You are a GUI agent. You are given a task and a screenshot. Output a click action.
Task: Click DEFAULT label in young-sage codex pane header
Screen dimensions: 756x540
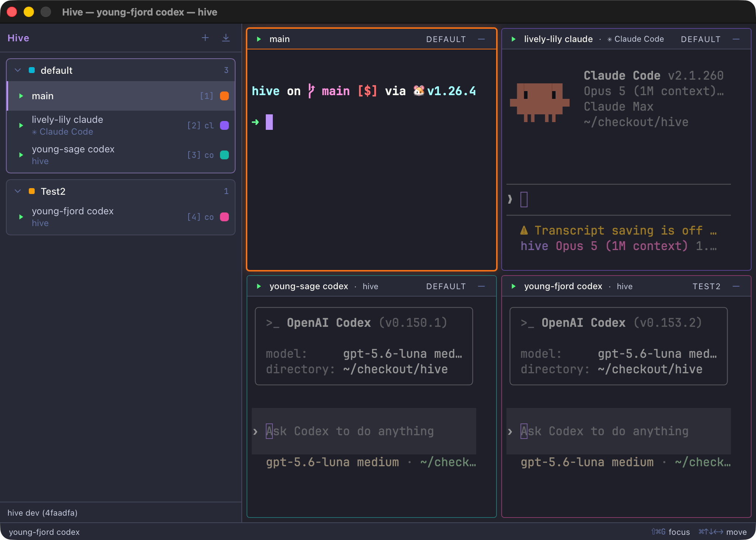(x=446, y=287)
